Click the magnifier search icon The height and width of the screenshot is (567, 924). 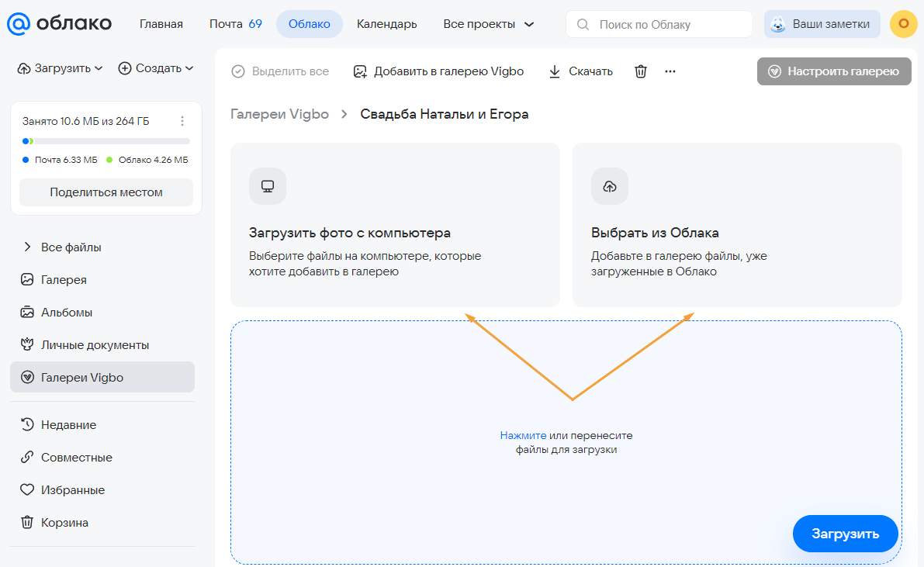[583, 24]
